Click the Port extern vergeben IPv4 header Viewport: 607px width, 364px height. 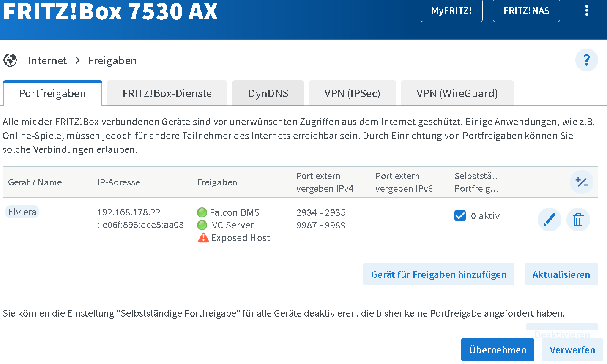[325, 182]
